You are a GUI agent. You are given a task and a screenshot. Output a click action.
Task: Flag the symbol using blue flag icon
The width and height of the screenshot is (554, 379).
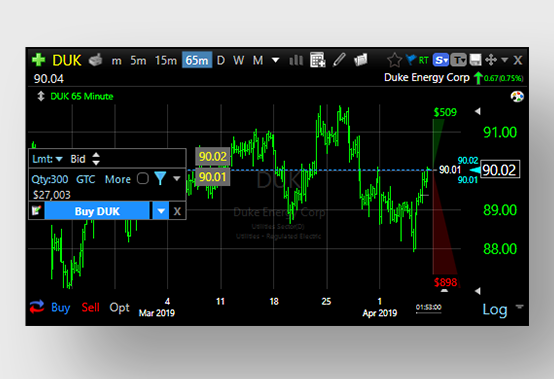pyautogui.click(x=411, y=59)
